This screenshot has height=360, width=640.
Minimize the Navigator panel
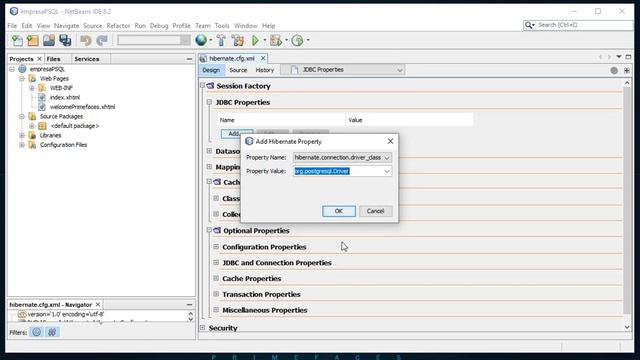pyautogui.click(x=189, y=305)
